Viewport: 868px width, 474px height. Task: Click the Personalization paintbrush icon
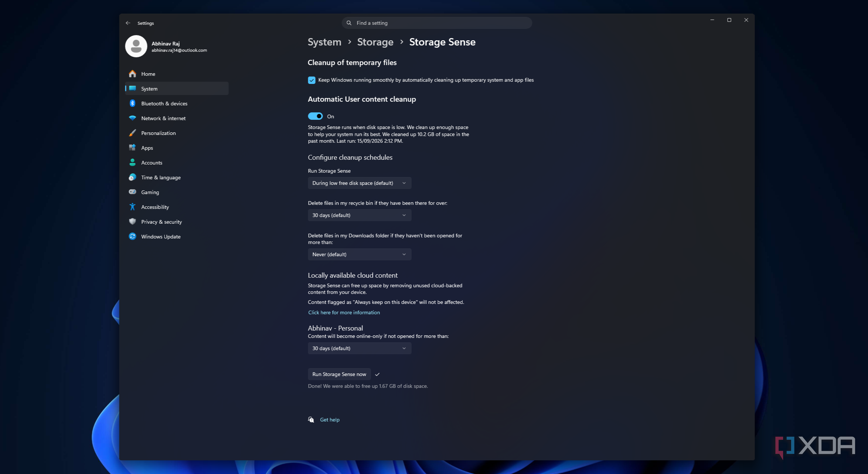pyautogui.click(x=132, y=133)
